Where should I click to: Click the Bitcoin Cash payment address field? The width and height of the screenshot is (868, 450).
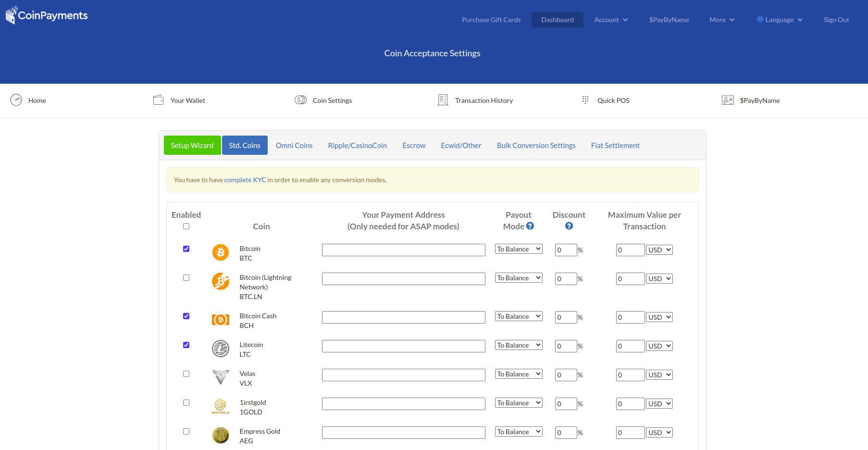403,317
